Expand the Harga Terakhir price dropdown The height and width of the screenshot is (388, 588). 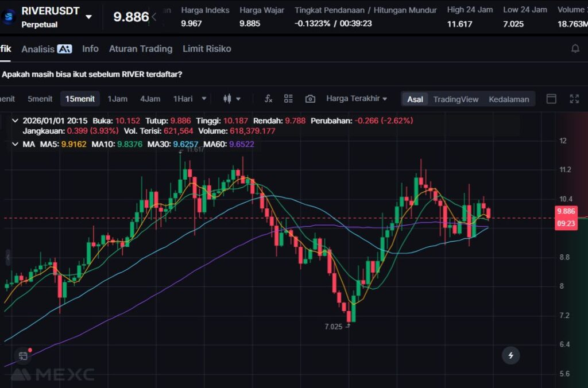pos(357,99)
